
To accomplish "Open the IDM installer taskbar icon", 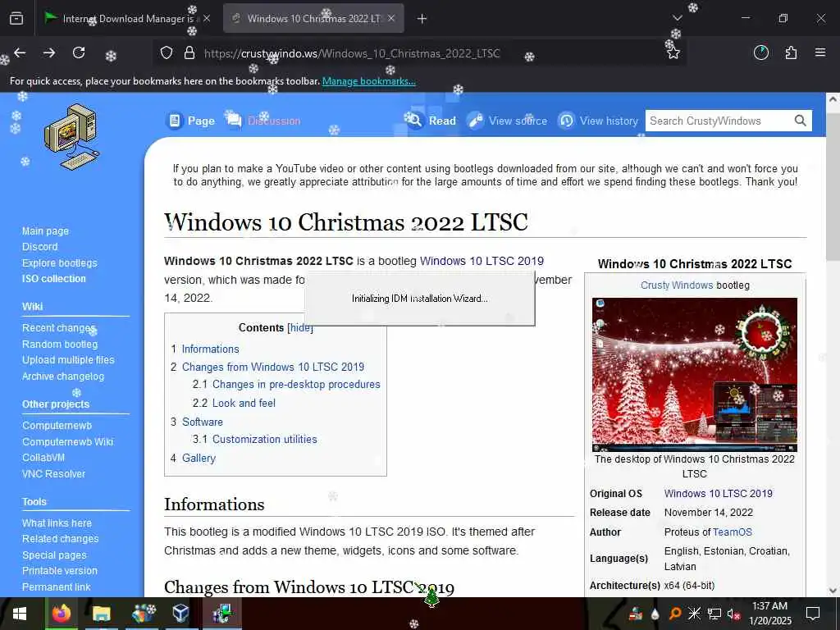I will 221,614.
